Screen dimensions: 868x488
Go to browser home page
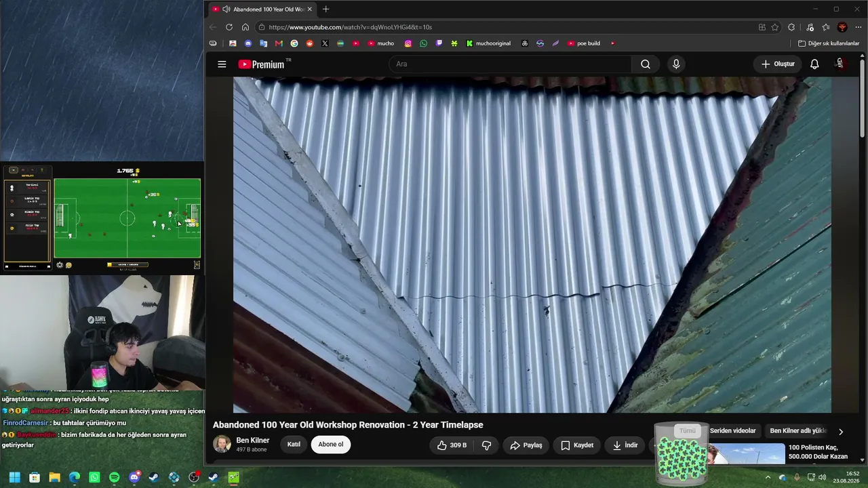(x=245, y=27)
